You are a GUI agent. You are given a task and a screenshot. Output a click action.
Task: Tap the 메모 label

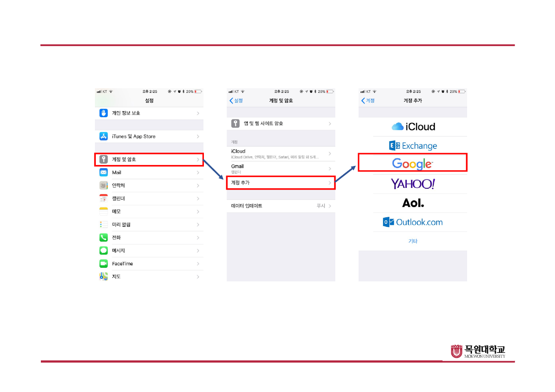(116, 212)
